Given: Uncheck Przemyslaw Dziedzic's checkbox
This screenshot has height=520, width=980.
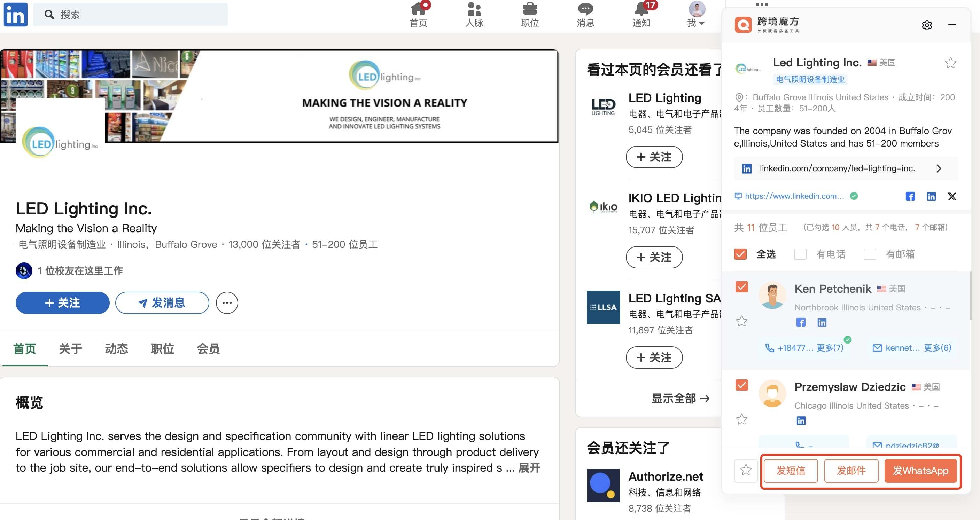Looking at the screenshot, I should [741, 385].
